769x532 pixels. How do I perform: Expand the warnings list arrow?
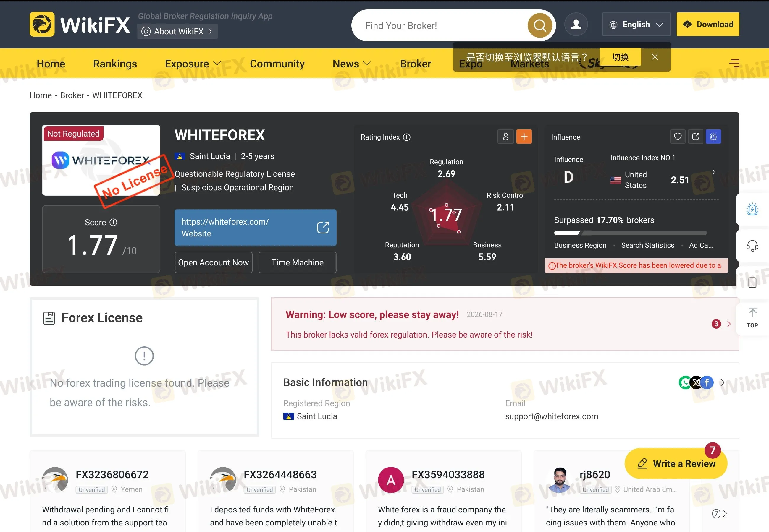729,324
